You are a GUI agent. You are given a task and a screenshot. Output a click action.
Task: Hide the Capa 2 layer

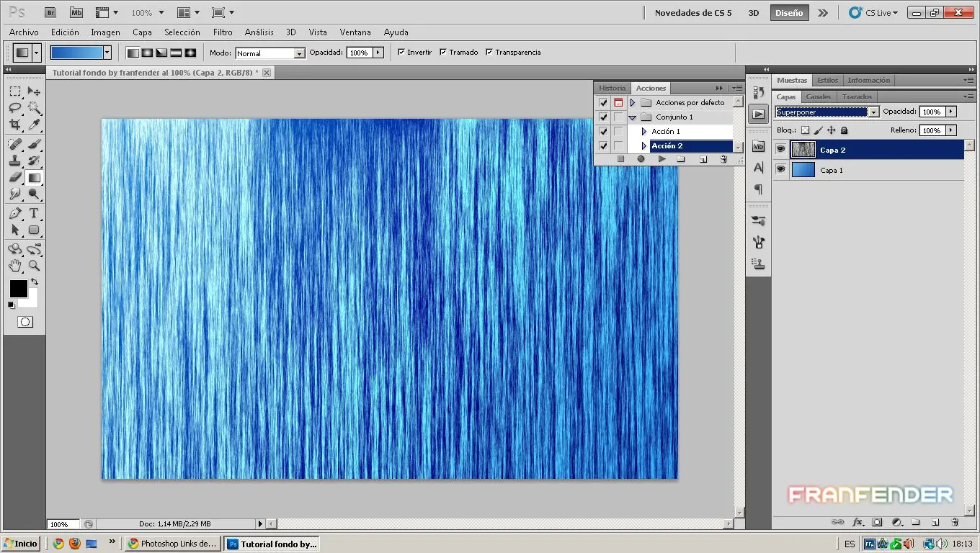[780, 150]
